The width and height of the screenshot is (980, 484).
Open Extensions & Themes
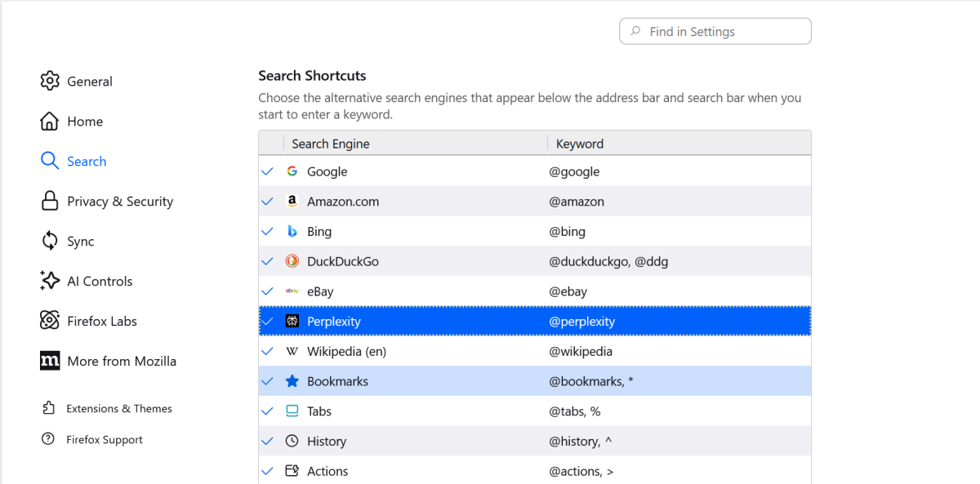click(118, 408)
